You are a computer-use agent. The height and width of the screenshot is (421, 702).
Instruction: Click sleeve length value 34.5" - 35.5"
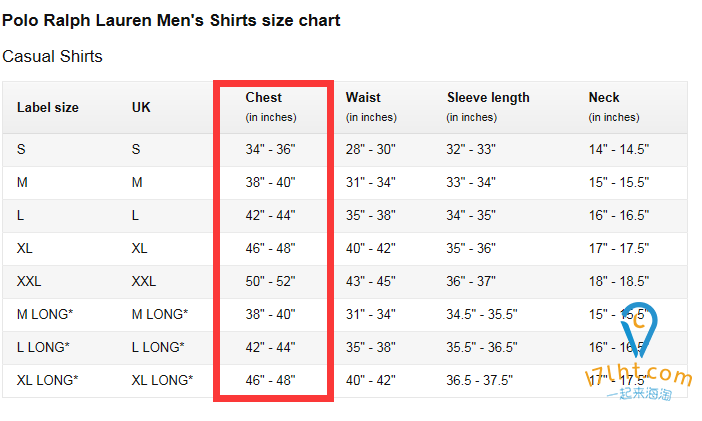coord(482,314)
